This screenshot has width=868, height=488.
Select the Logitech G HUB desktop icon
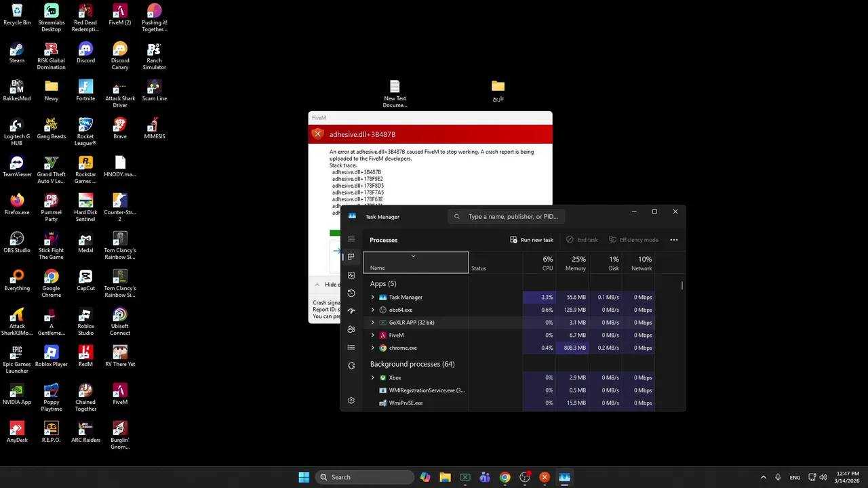pyautogui.click(x=17, y=132)
